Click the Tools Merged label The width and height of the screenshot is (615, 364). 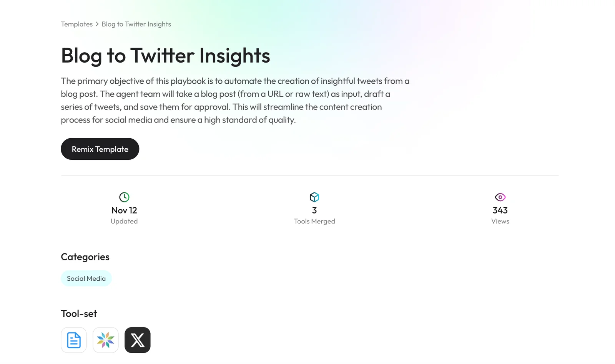(x=314, y=222)
